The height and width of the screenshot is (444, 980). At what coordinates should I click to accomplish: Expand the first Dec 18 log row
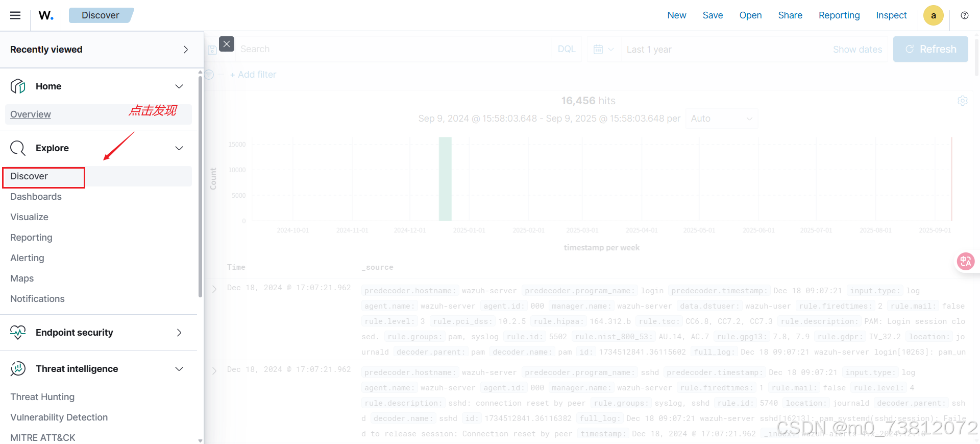coord(214,289)
